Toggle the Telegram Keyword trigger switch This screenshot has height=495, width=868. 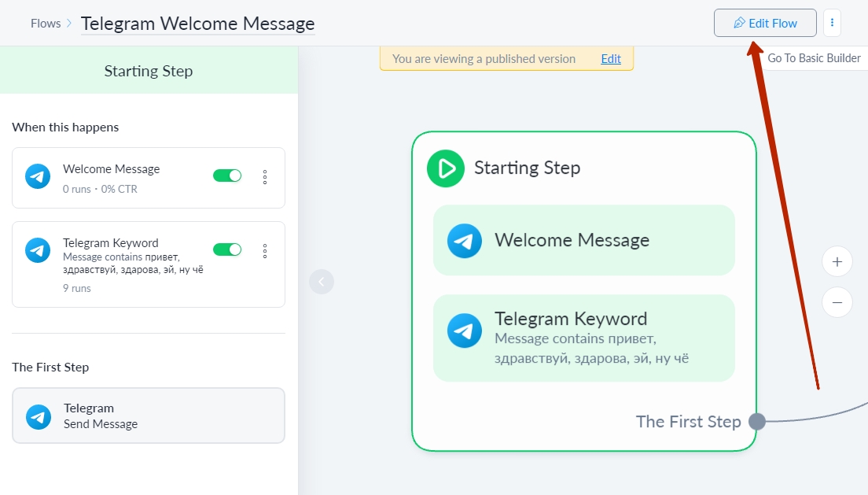click(x=227, y=249)
